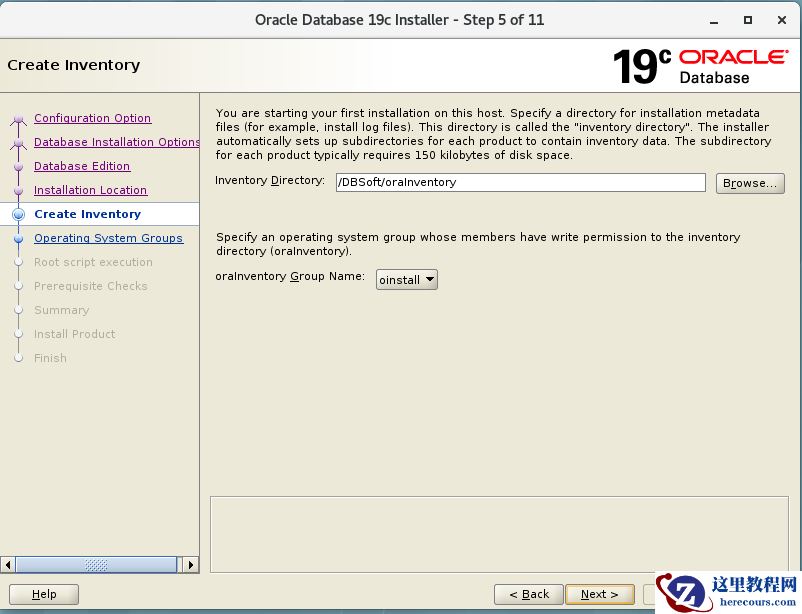This screenshot has height=614, width=802.
Task: Jump to the Installation Location step
Action: pos(91,190)
